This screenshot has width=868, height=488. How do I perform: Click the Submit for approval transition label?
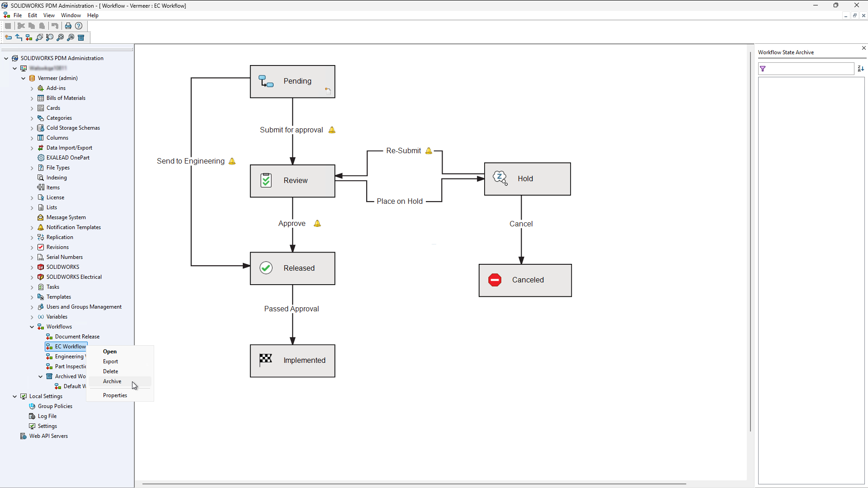point(291,130)
